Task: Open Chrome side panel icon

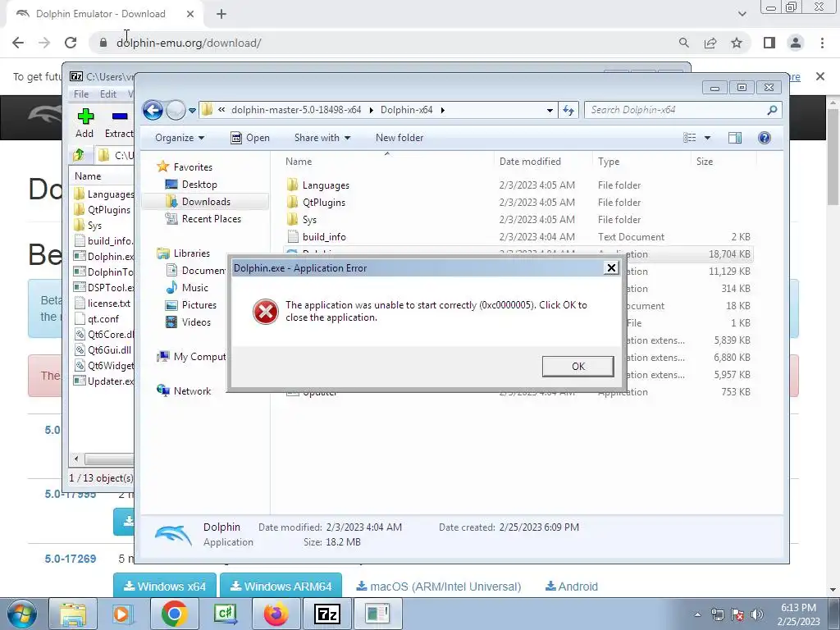Action: pyautogui.click(x=769, y=43)
